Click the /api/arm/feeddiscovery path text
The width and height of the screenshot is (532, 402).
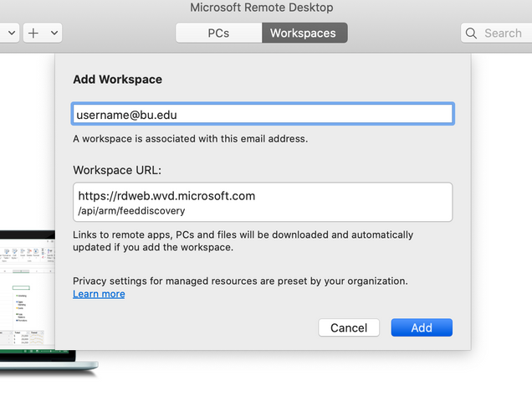[x=131, y=211]
